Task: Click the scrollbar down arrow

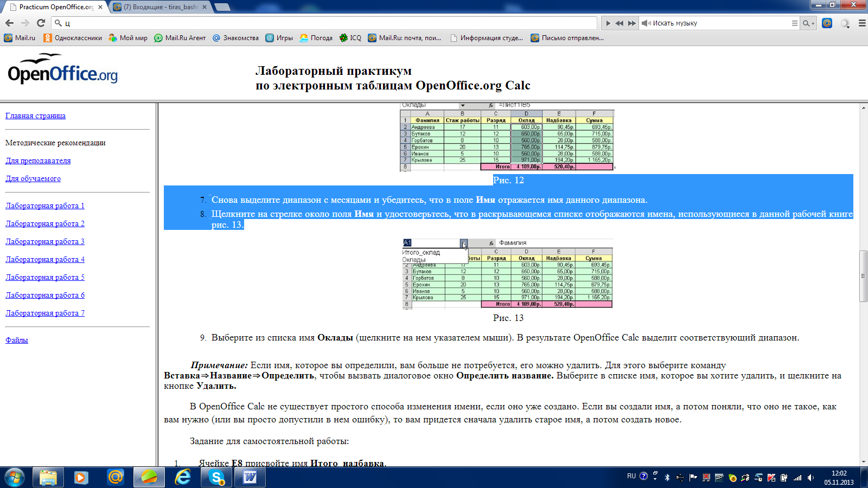Action: click(863, 462)
